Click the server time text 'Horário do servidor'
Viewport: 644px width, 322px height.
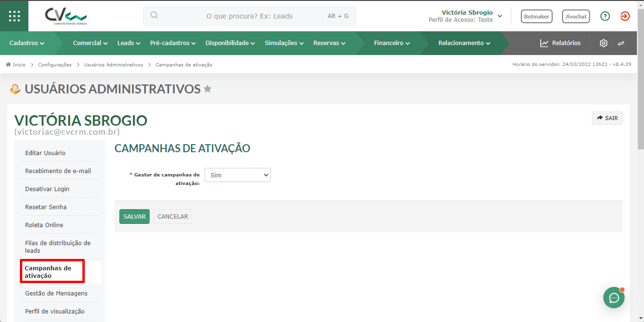click(x=572, y=64)
